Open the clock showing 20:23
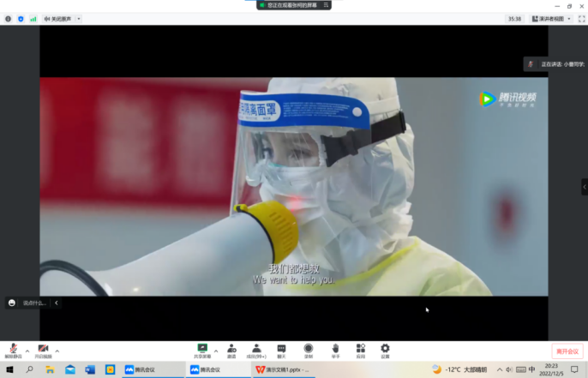This screenshot has width=588, height=378. (551, 369)
